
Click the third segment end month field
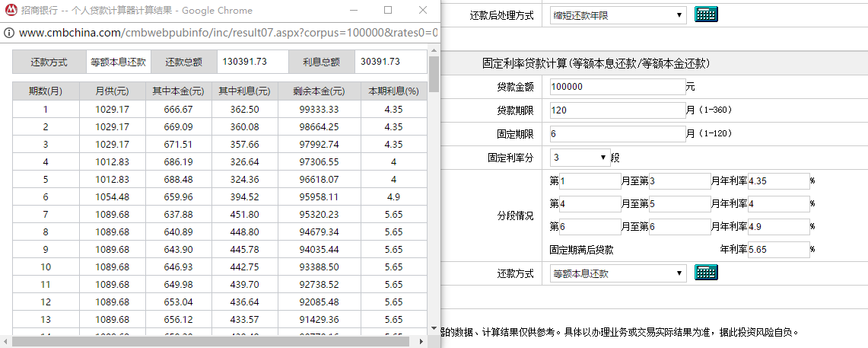click(680, 227)
